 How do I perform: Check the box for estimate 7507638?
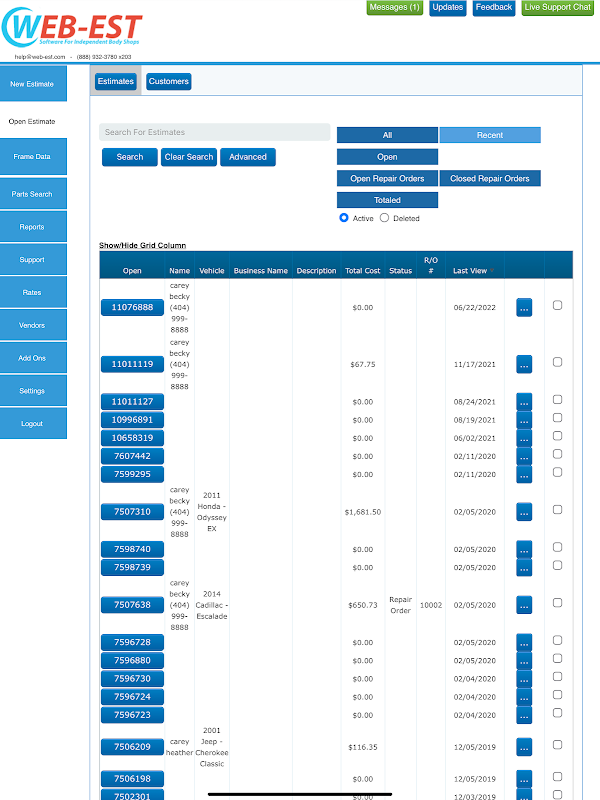[558, 603]
